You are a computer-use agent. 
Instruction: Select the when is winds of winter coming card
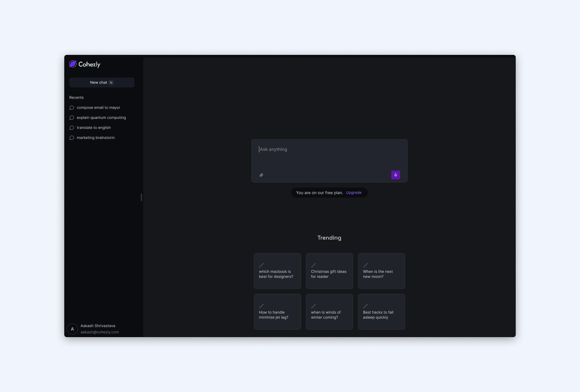point(330,312)
